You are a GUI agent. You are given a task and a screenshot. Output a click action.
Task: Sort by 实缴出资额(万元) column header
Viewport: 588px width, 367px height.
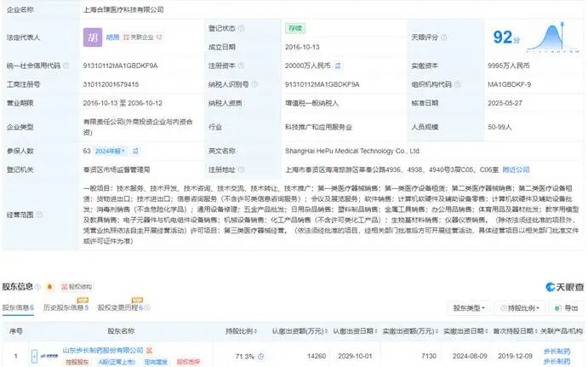pos(410,331)
